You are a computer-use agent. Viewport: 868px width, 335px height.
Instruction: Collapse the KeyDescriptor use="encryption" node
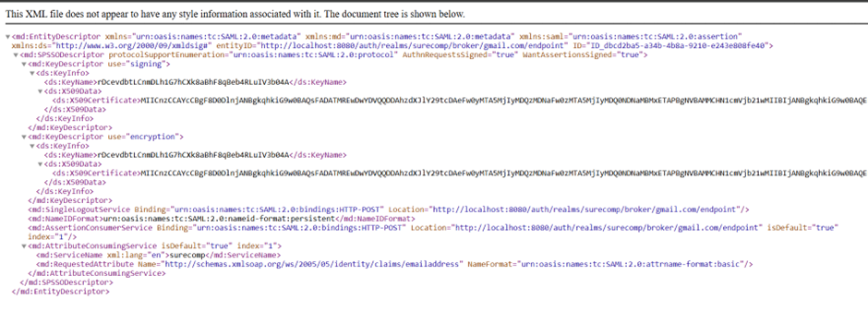coord(24,137)
